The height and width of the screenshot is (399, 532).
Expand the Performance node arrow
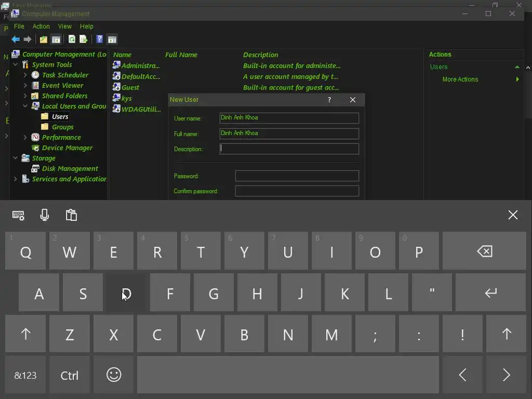(25, 137)
